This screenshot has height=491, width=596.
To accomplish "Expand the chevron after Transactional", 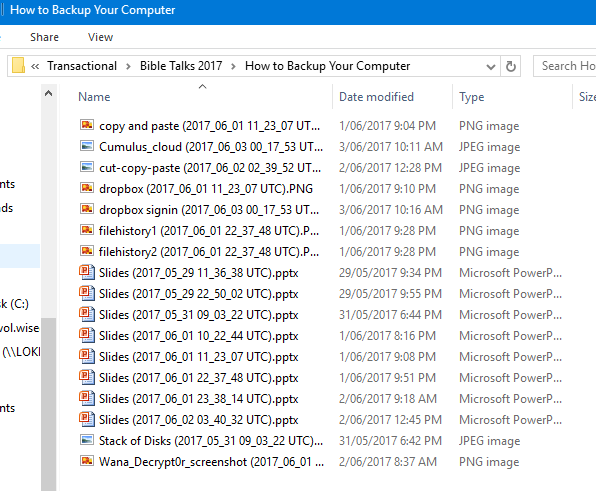I will coord(128,67).
